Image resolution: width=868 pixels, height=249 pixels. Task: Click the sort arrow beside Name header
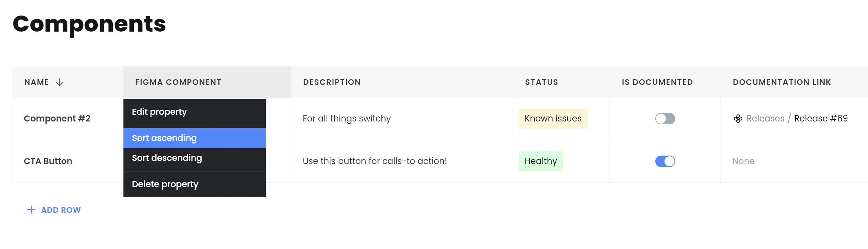(60, 82)
